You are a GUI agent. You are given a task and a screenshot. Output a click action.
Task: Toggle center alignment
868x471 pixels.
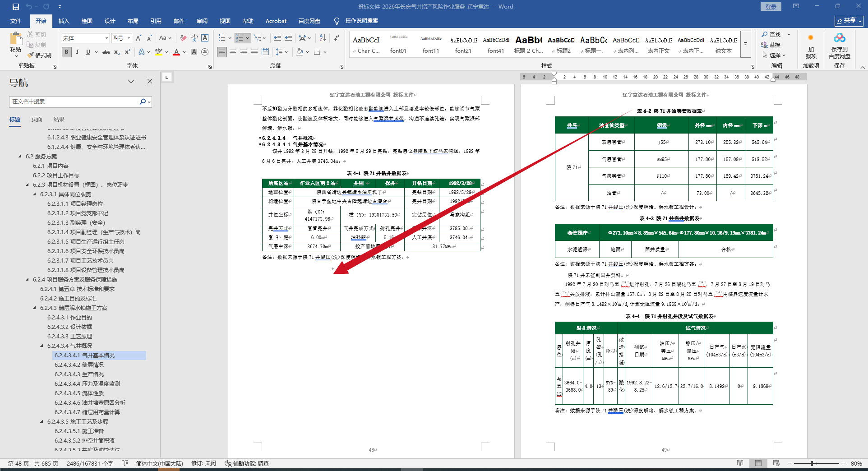pyautogui.click(x=233, y=52)
